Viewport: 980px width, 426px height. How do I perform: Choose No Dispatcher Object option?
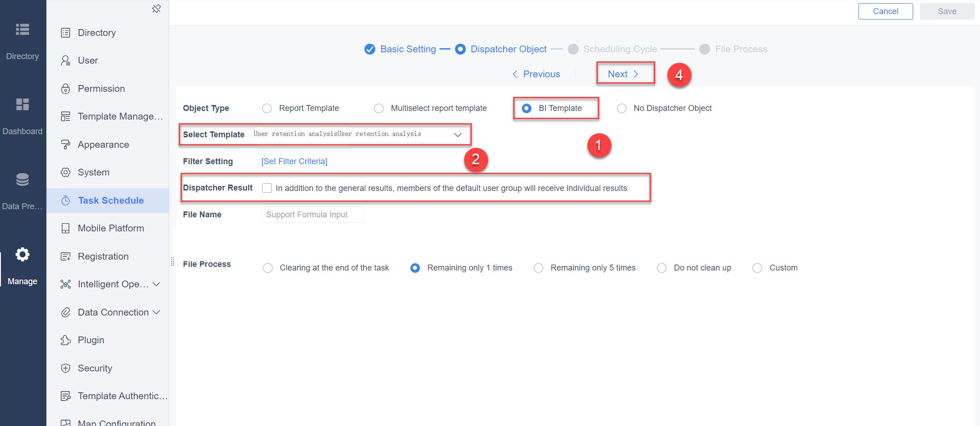click(621, 108)
